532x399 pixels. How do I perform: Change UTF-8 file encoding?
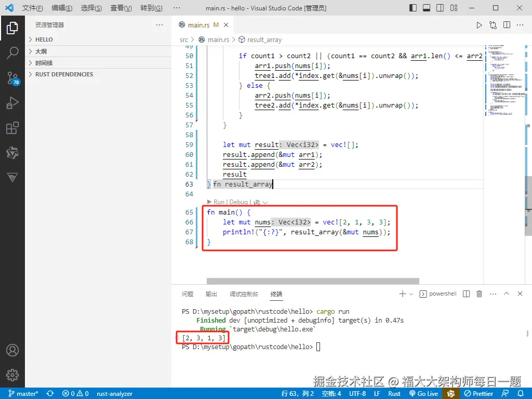pyautogui.click(x=357, y=394)
